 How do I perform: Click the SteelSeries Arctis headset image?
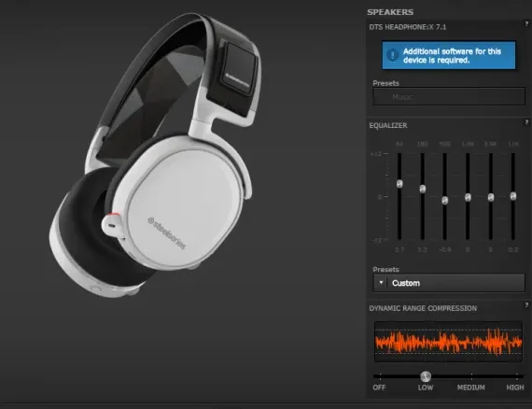pos(154,156)
